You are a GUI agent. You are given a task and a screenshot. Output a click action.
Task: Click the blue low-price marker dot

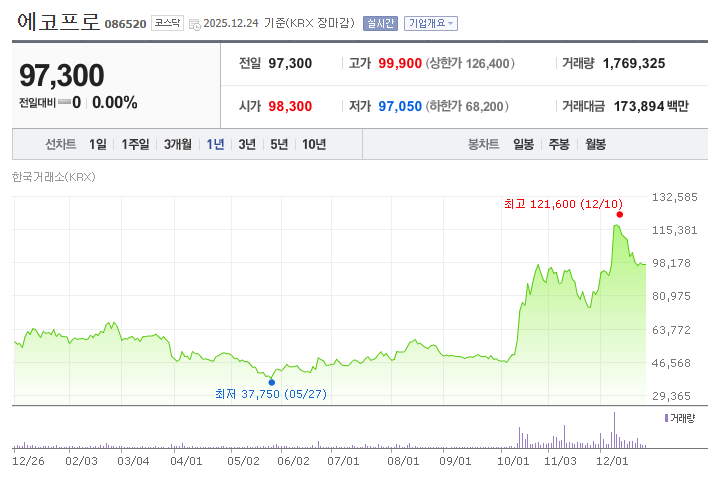click(271, 382)
